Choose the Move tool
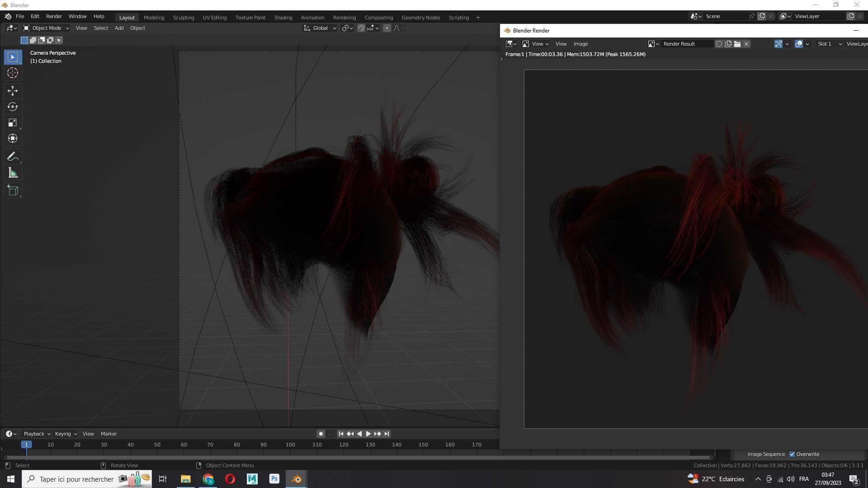868x488 pixels. click(x=13, y=91)
